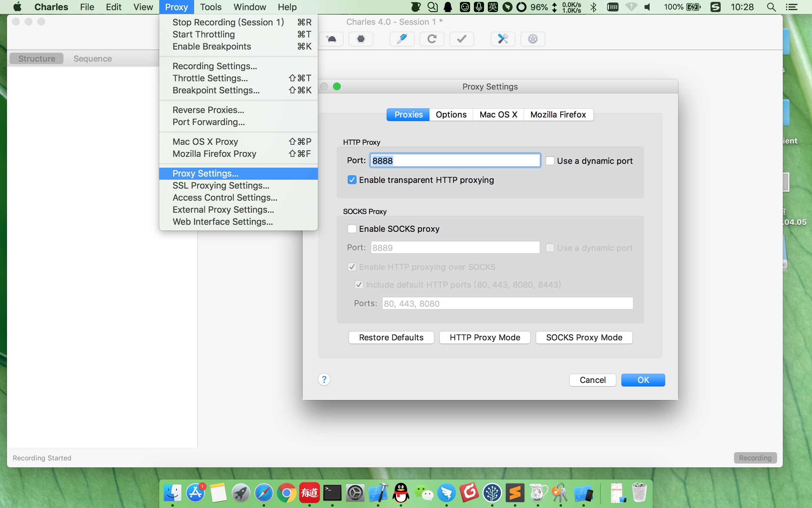
Task: Open Xcode hammer icon in the dock
Action: [x=378, y=493]
